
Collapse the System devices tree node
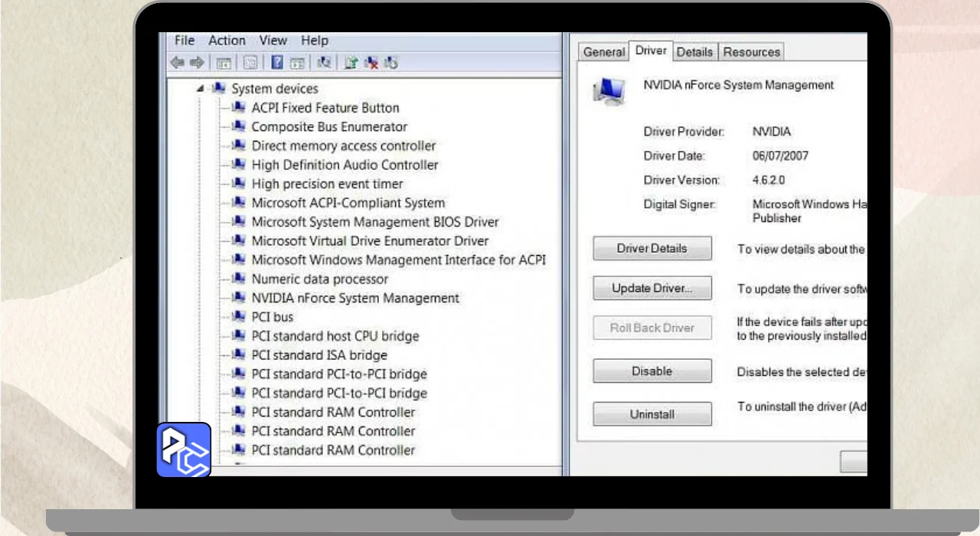(201, 89)
